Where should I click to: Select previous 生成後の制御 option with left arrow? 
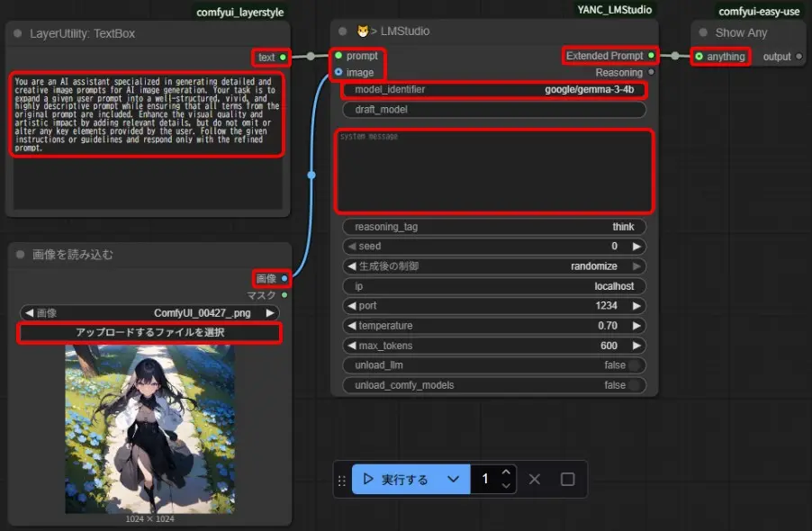tap(352, 266)
